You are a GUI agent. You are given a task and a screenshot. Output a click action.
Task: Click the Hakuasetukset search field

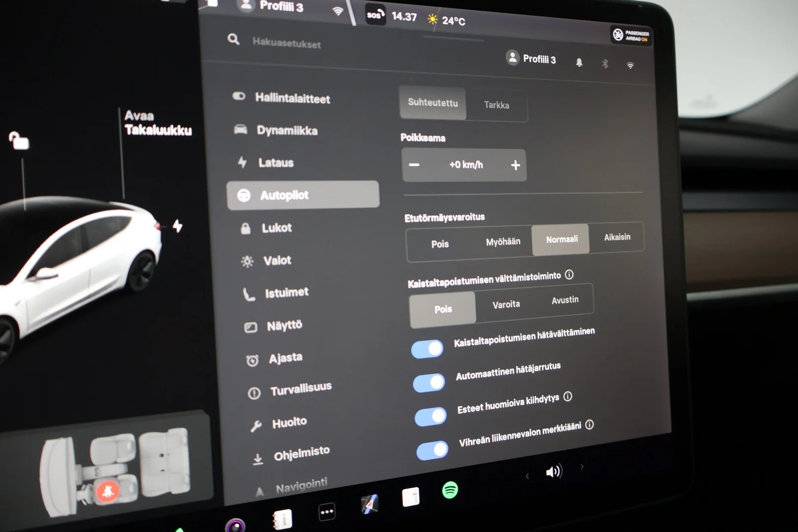(287, 43)
